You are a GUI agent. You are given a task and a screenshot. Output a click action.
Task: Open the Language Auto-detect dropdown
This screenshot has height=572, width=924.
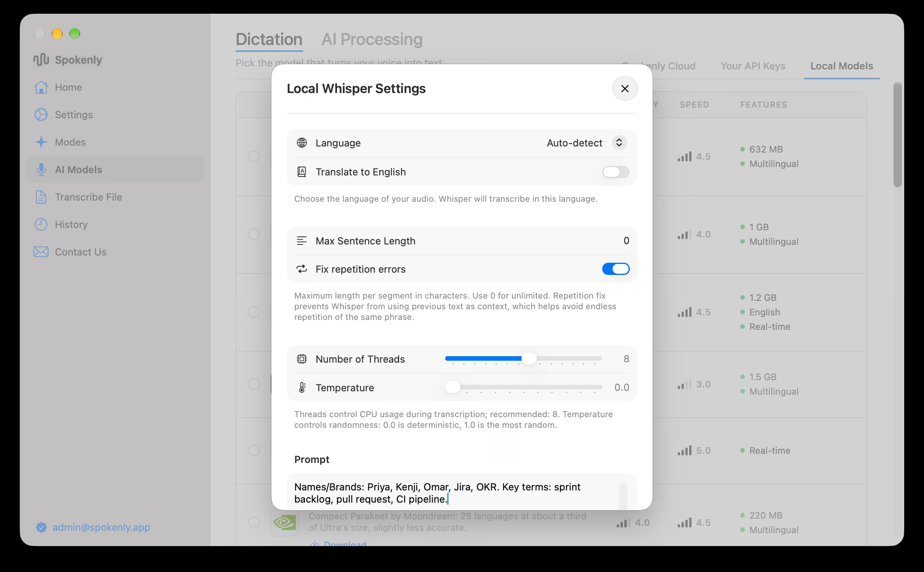point(587,143)
